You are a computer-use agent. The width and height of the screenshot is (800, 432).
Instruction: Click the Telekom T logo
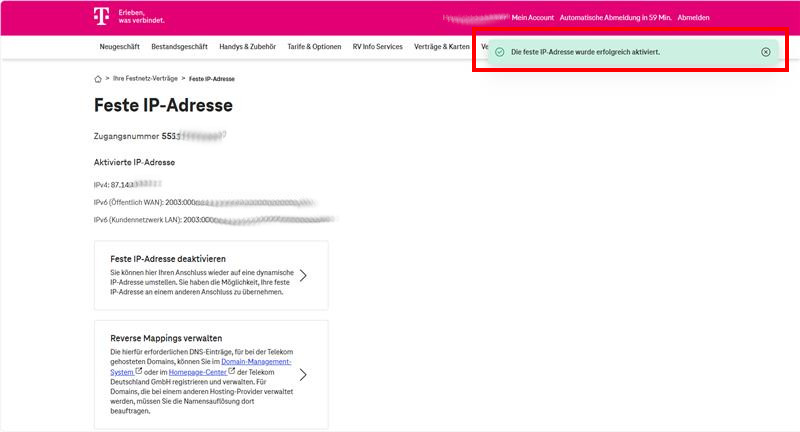(x=101, y=16)
